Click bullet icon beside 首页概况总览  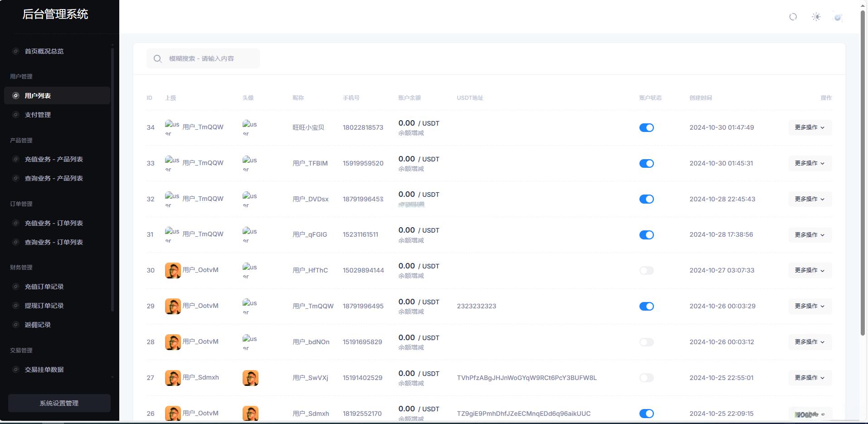coord(16,51)
